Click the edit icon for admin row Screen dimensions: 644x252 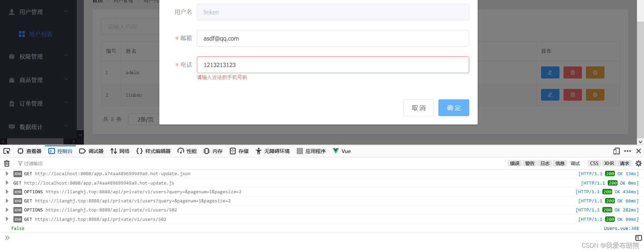tap(550, 72)
